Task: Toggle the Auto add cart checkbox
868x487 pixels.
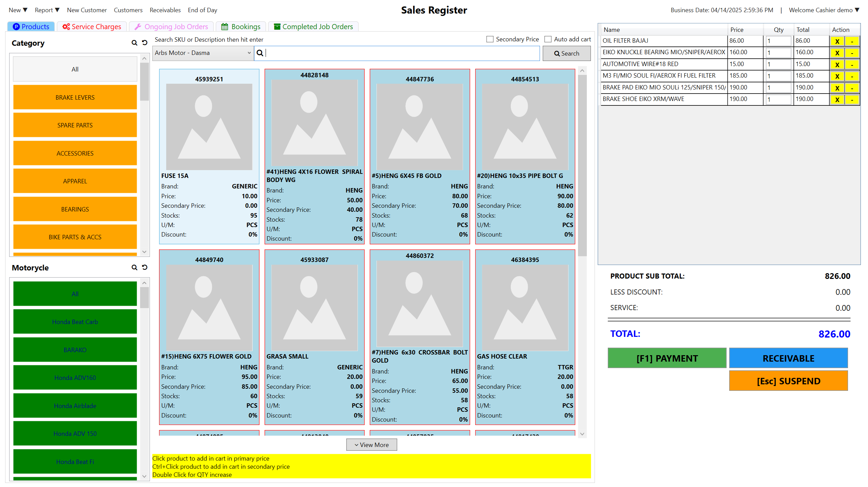Action: point(548,39)
